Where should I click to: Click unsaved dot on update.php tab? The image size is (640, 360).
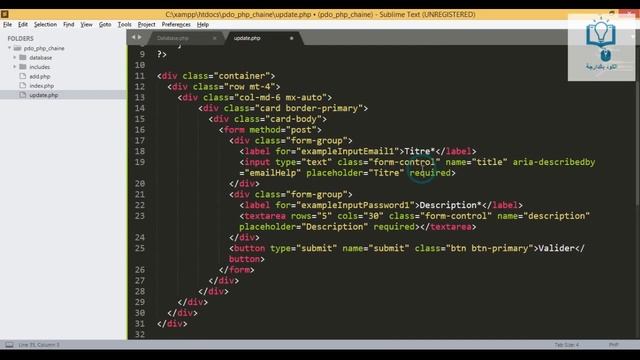[x=291, y=38]
